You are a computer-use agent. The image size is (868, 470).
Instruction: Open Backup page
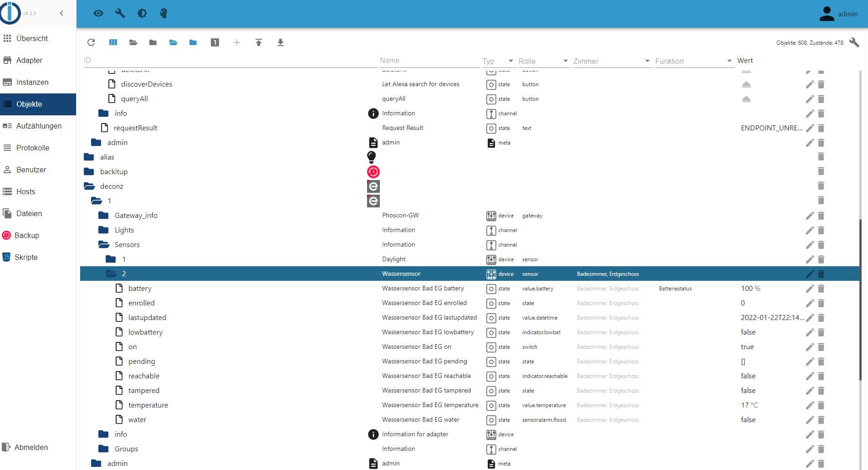(x=38, y=235)
